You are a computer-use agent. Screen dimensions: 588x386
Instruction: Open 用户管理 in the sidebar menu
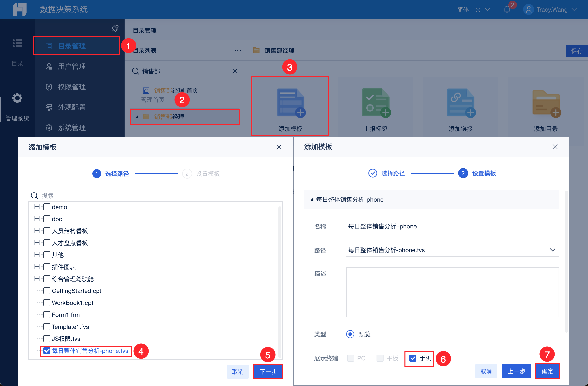[x=72, y=66]
